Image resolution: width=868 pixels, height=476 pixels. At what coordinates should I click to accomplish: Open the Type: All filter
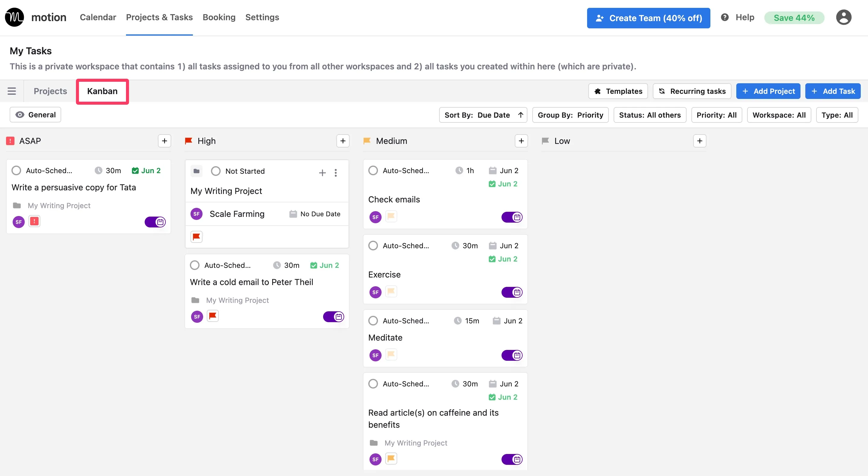(x=837, y=115)
